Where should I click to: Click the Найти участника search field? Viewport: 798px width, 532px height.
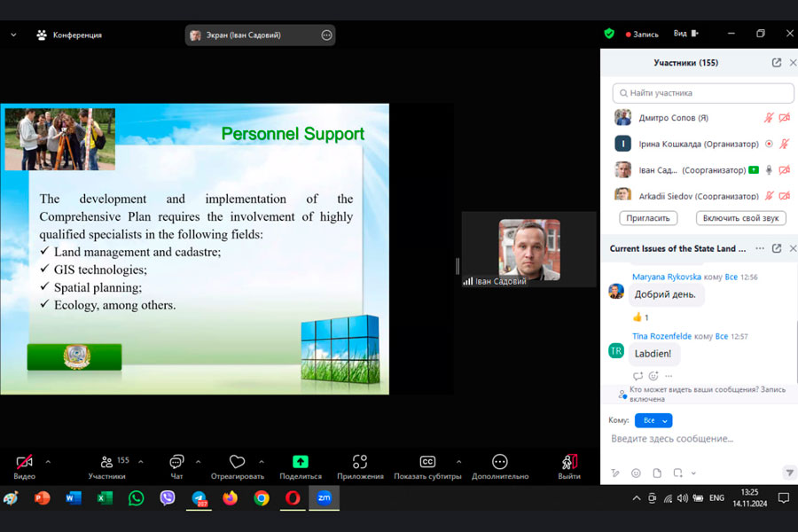coord(703,93)
